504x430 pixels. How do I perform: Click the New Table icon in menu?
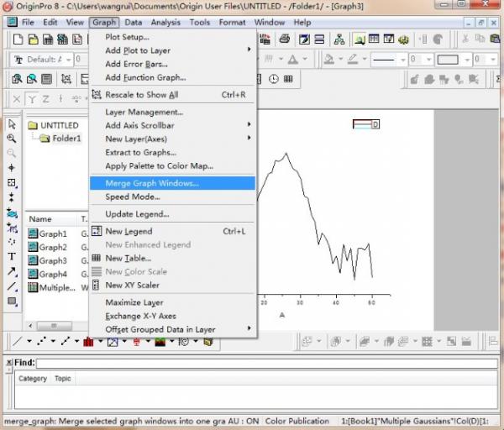tap(97, 258)
